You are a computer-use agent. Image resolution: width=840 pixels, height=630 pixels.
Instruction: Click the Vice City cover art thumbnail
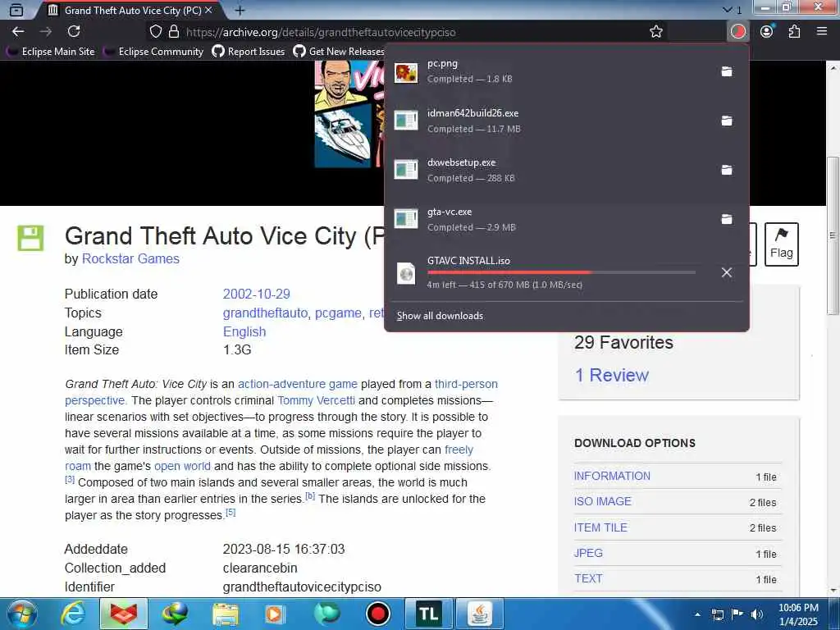click(349, 114)
